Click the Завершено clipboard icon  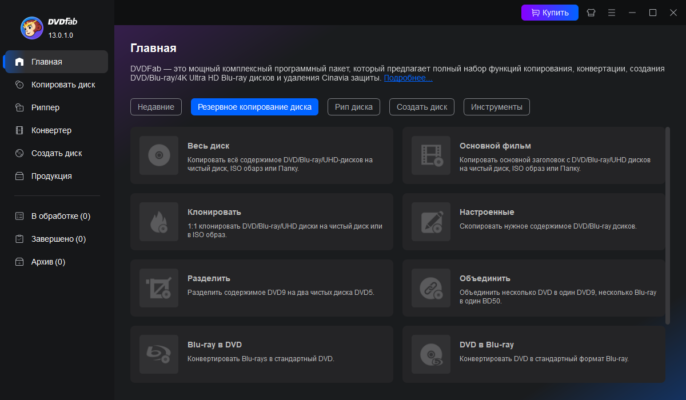coord(19,239)
